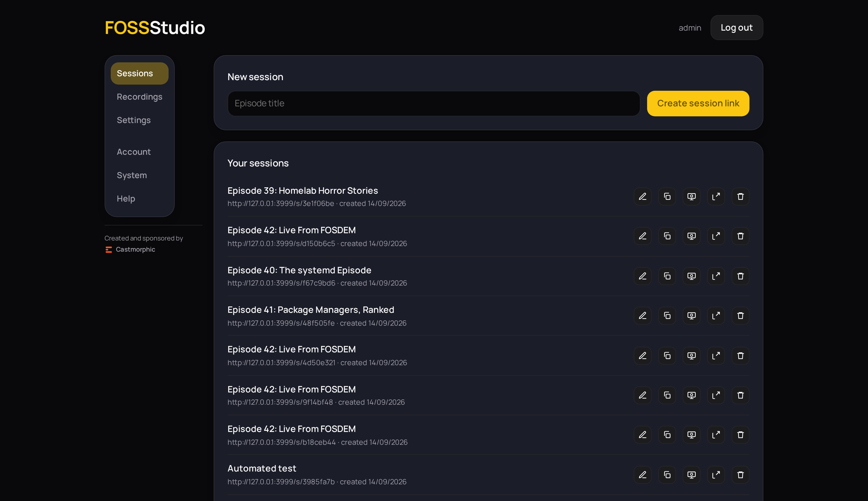This screenshot has height=501, width=868.
Task: Edit Episode 40: The systemd Episode
Action: pyautogui.click(x=642, y=276)
